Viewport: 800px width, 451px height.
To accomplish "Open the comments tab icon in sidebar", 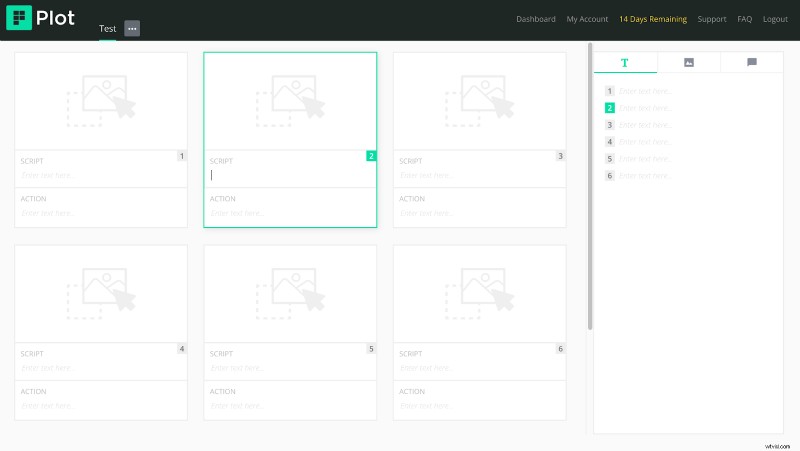I will pyautogui.click(x=752, y=62).
